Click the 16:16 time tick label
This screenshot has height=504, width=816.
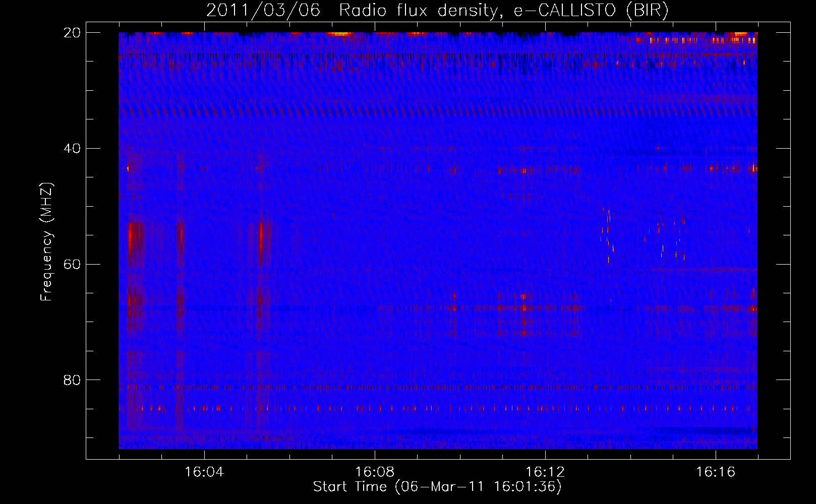click(x=716, y=472)
